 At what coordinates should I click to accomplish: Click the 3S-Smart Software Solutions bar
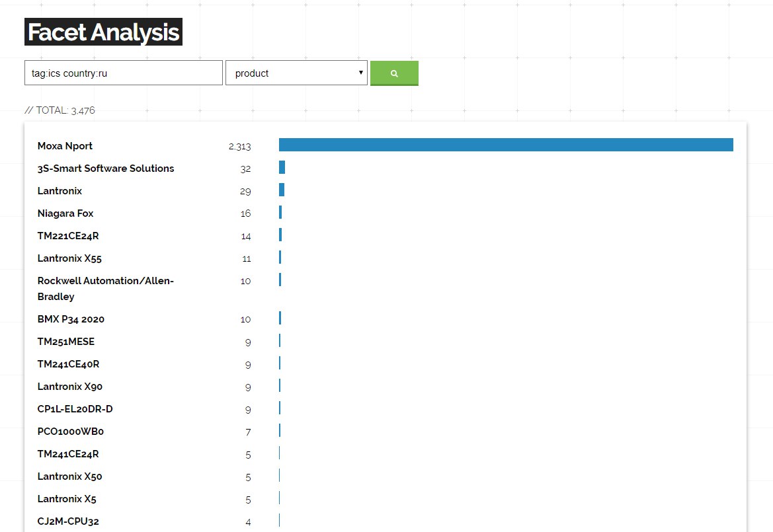click(282, 167)
